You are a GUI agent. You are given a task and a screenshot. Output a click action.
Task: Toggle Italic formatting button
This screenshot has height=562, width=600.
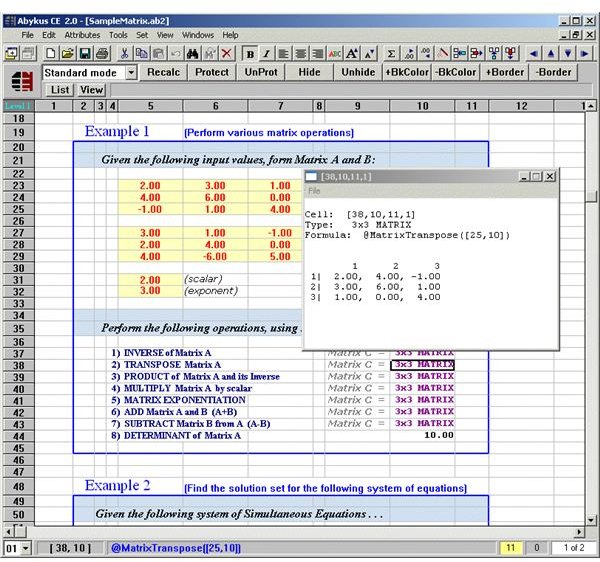[267, 54]
